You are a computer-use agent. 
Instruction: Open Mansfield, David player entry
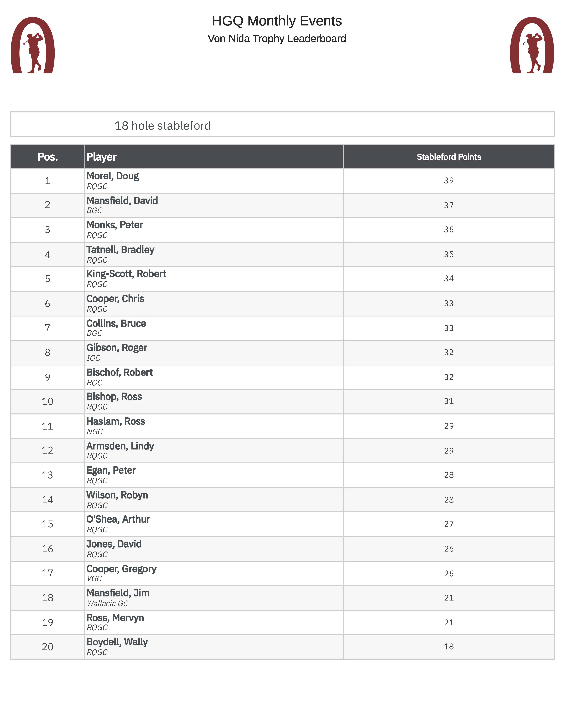click(x=122, y=200)
